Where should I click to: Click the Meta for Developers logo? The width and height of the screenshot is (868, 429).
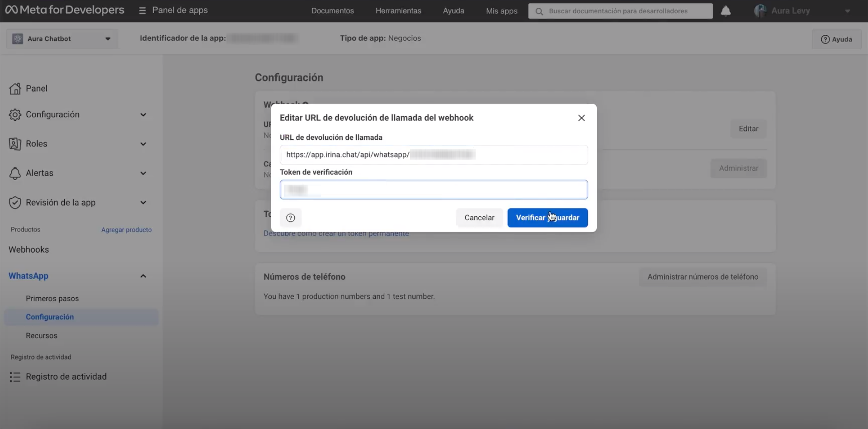click(x=65, y=10)
